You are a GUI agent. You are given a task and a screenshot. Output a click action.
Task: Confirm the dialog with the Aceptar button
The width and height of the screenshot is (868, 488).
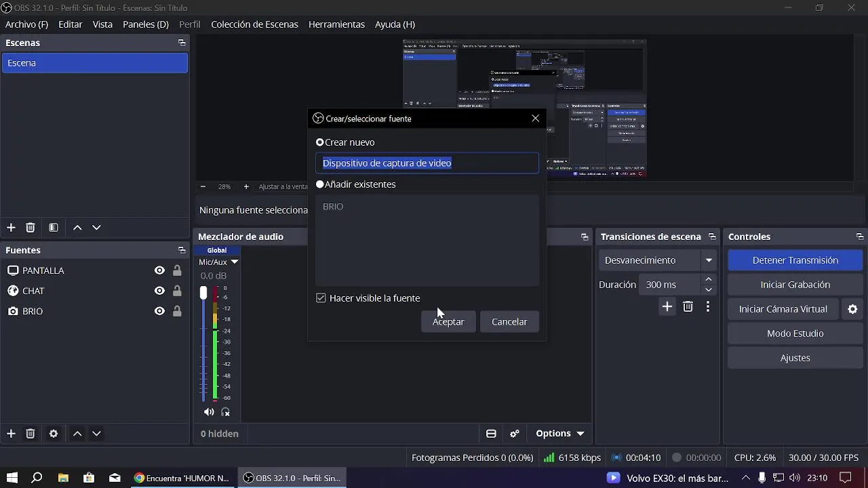pyautogui.click(x=448, y=322)
